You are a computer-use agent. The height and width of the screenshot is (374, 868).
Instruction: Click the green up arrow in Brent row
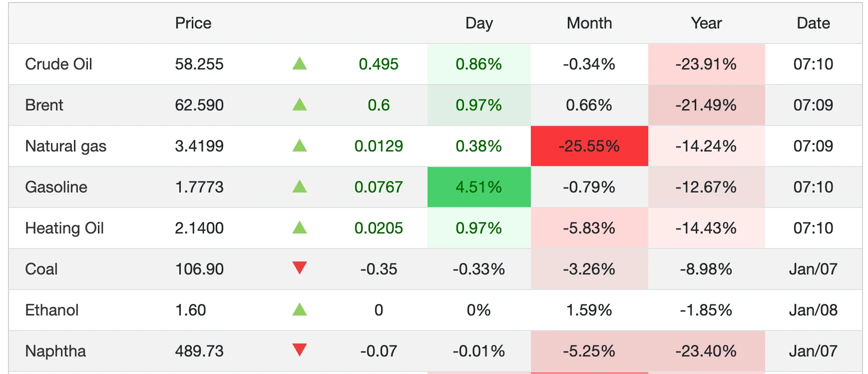click(299, 104)
